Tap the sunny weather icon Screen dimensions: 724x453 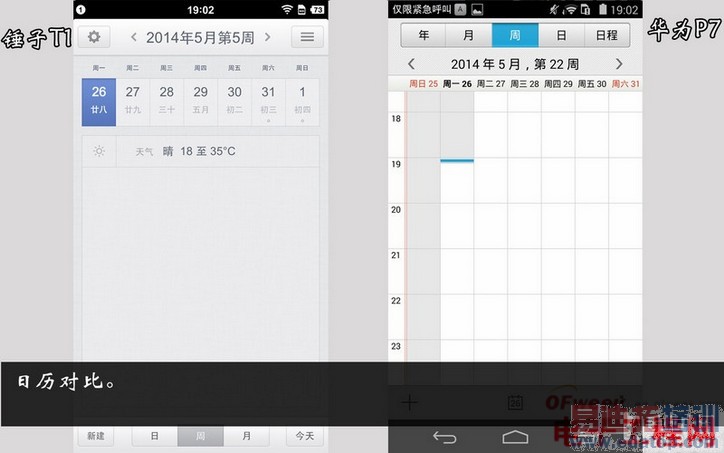(99, 151)
